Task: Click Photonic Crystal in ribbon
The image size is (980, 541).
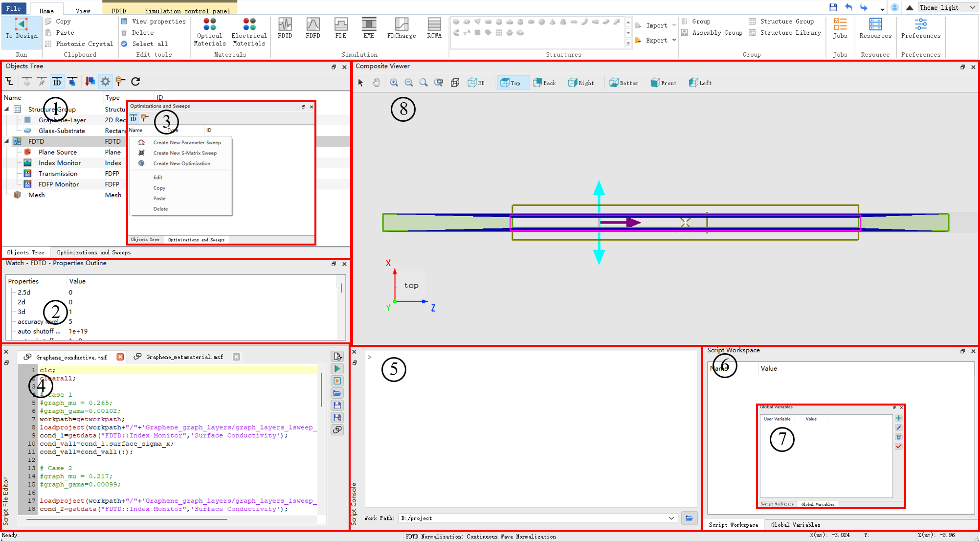Action: click(79, 44)
